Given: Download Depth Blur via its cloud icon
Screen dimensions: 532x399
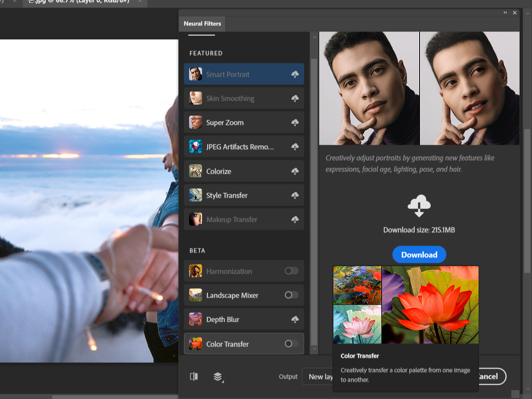Looking at the screenshot, I should pyautogui.click(x=295, y=320).
